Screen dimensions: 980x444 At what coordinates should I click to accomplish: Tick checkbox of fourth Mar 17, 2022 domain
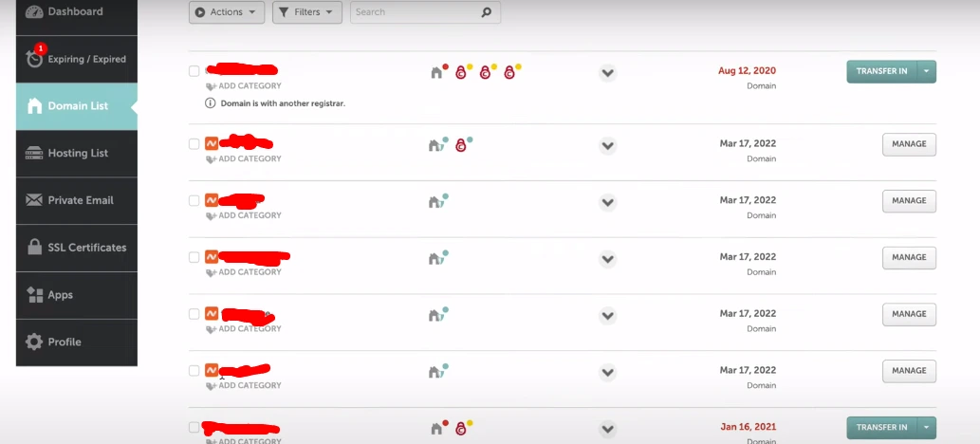tap(194, 314)
